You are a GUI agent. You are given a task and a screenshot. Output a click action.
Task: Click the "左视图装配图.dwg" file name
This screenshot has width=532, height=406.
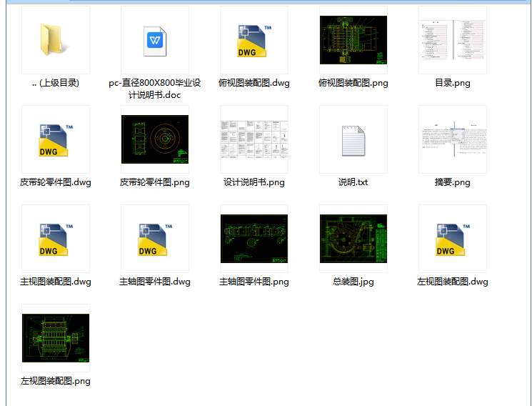pyautogui.click(x=453, y=282)
